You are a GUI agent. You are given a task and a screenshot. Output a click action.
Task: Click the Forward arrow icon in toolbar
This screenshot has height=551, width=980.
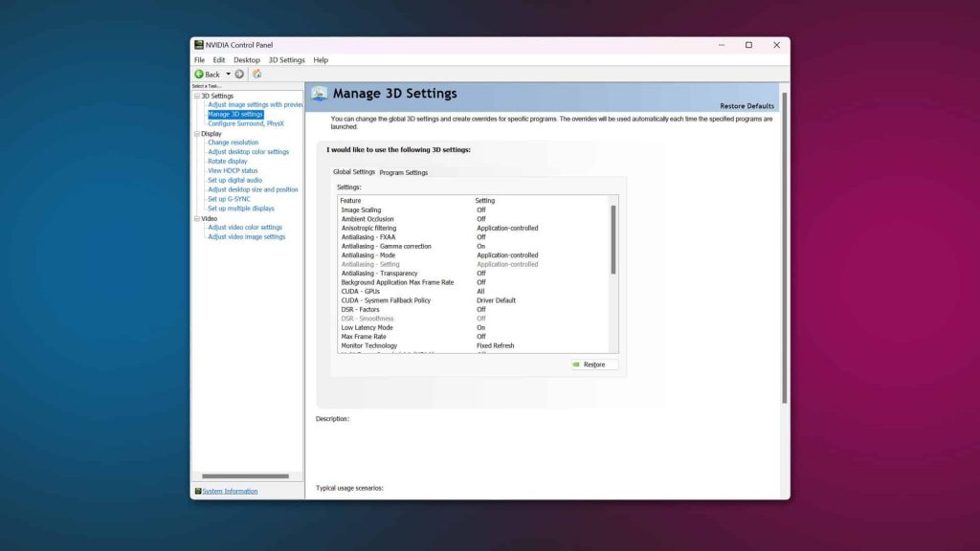pyautogui.click(x=239, y=74)
